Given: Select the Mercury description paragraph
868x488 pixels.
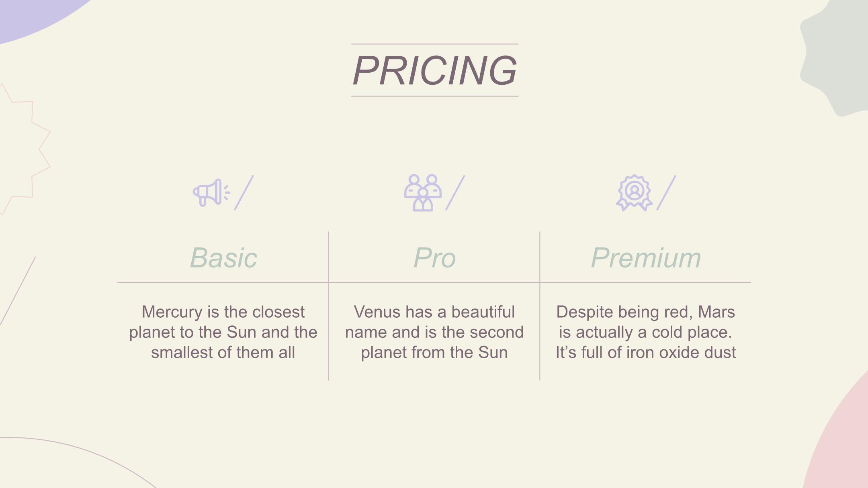Looking at the screenshot, I should pyautogui.click(x=223, y=332).
